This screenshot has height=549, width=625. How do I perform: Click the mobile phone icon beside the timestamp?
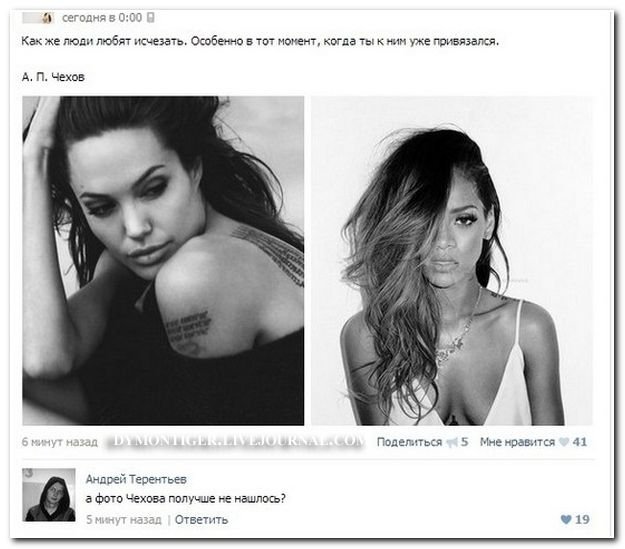(x=151, y=18)
